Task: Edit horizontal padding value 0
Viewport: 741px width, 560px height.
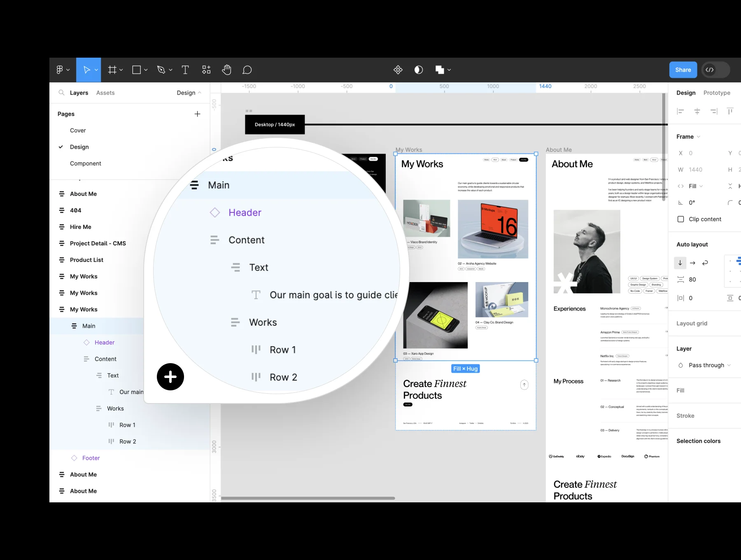Action: [x=691, y=298]
